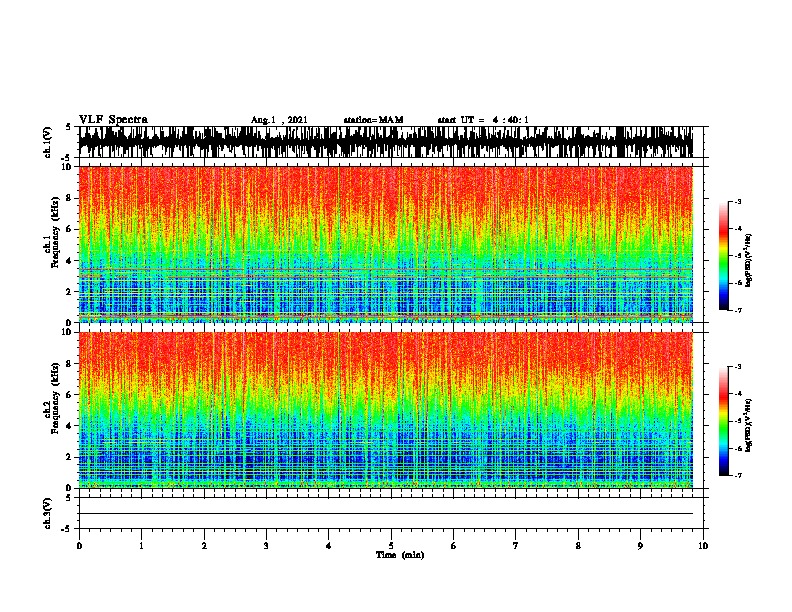The width and height of the screenshot is (792, 612).
Task: Click the time axis tick label "2"
Action: (204, 546)
